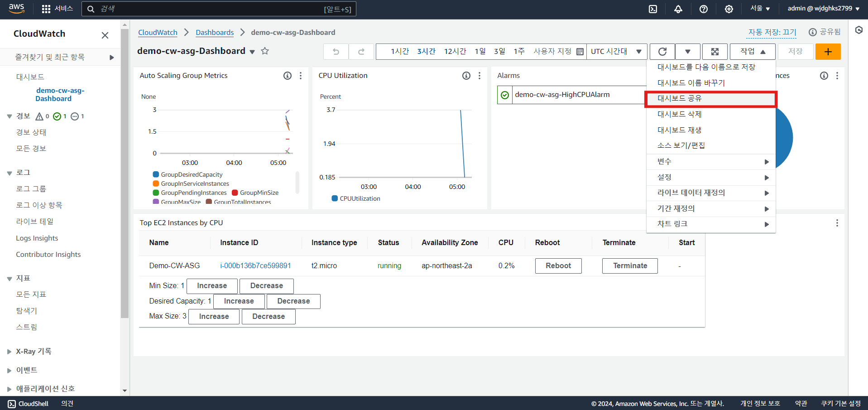Open CPU Utilization widget options menu

pos(480,76)
